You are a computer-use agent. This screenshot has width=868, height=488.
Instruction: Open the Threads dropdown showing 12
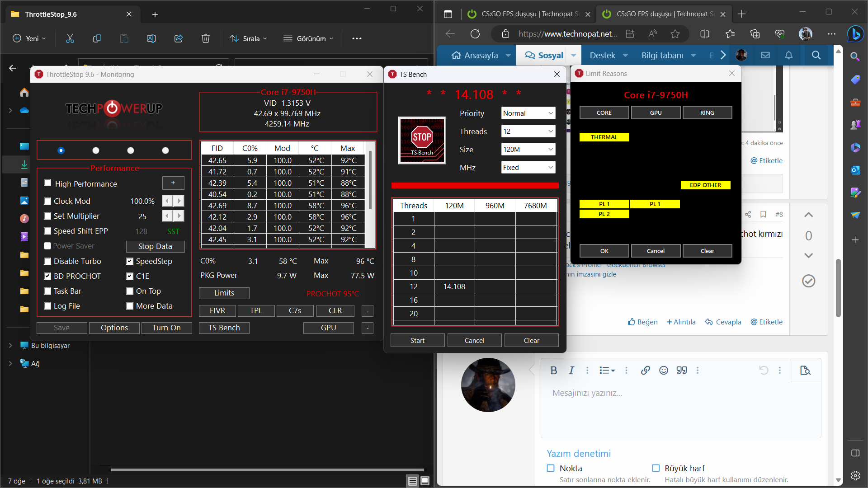point(528,131)
